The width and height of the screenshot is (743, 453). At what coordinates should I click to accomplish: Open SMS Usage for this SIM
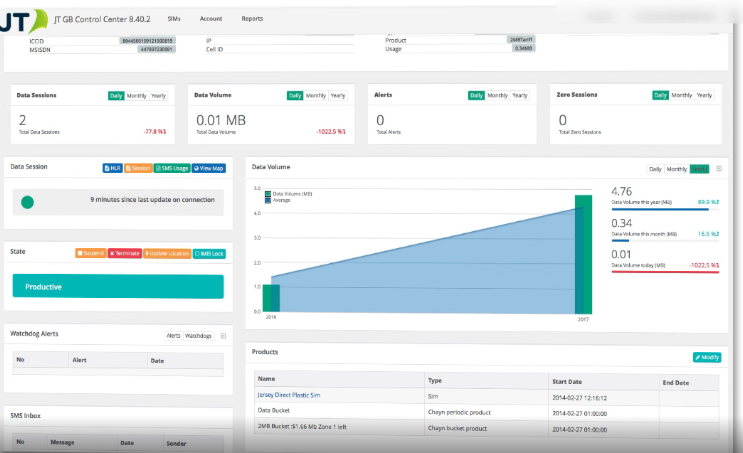click(x=172, y=168)
